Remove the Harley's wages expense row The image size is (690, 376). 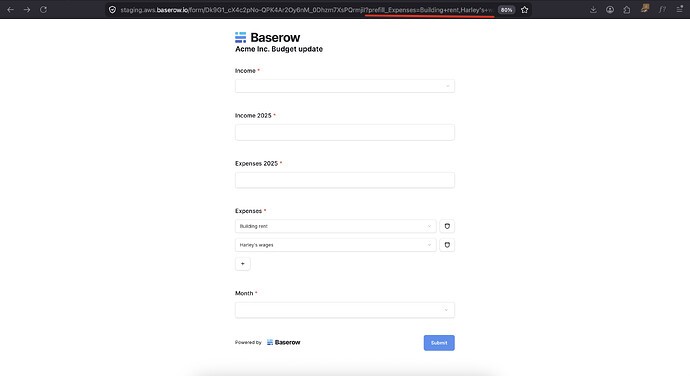click(447, 245)
